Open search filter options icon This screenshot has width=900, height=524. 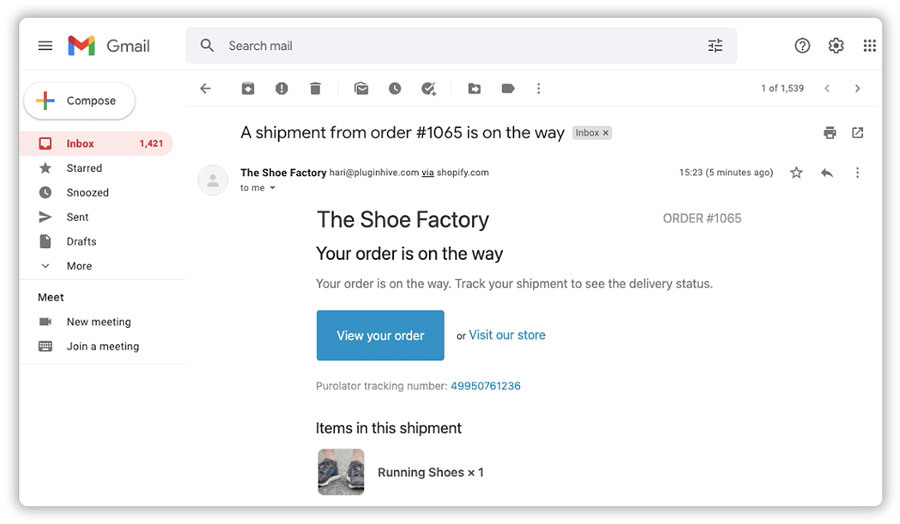pos(715,46)
